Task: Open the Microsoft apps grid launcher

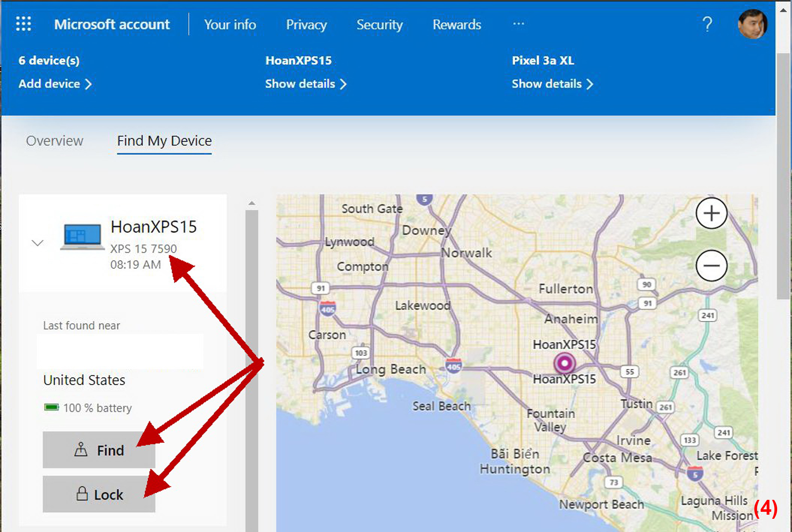Action: 24,24
